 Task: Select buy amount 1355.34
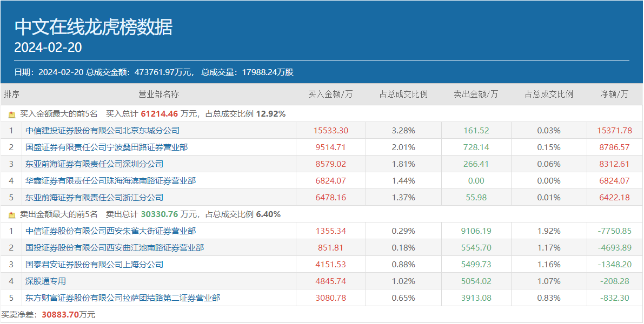pos(330,231)
